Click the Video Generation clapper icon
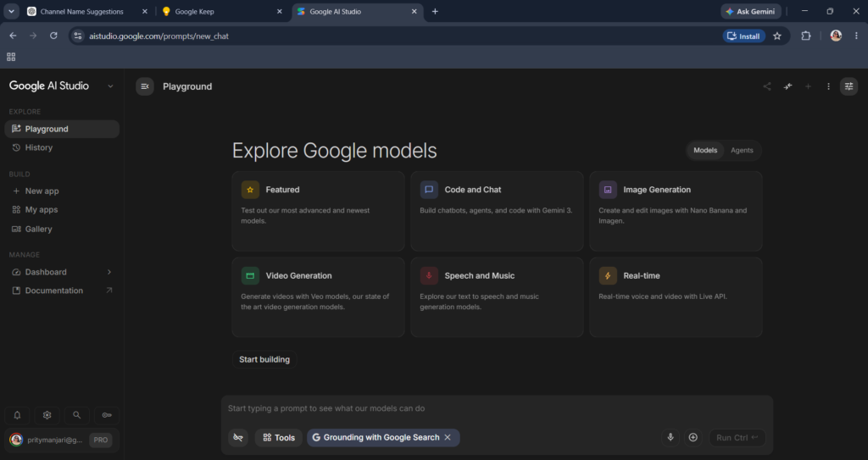Image resolution: width=868 pixels, height=460 pixels. coord(250,275)
